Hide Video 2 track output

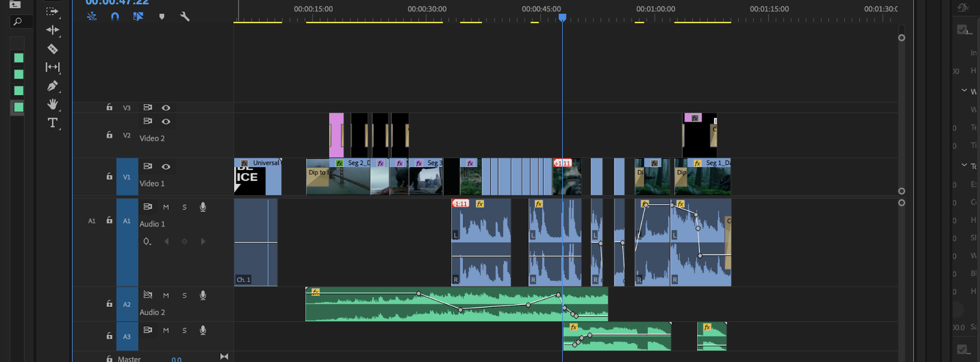tap(166, 121)
